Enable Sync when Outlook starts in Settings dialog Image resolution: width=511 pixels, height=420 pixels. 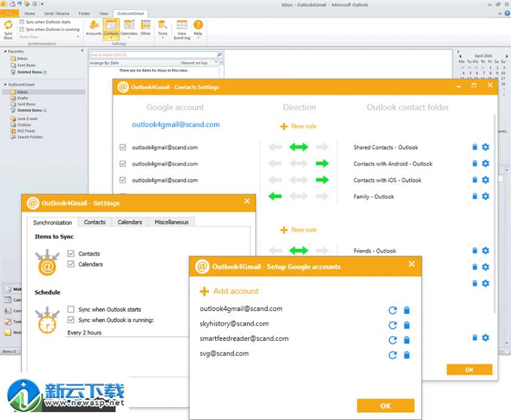[71, 309]
